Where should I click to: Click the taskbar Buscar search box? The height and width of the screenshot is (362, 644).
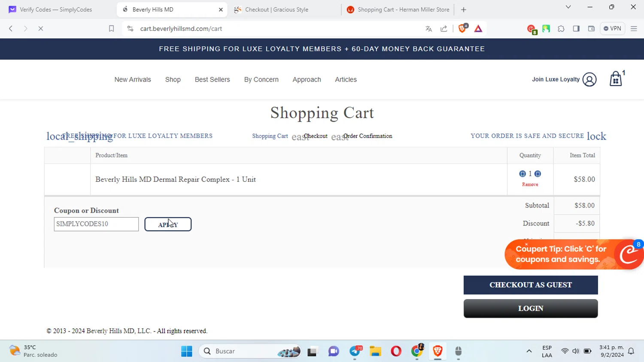[250, 351]
